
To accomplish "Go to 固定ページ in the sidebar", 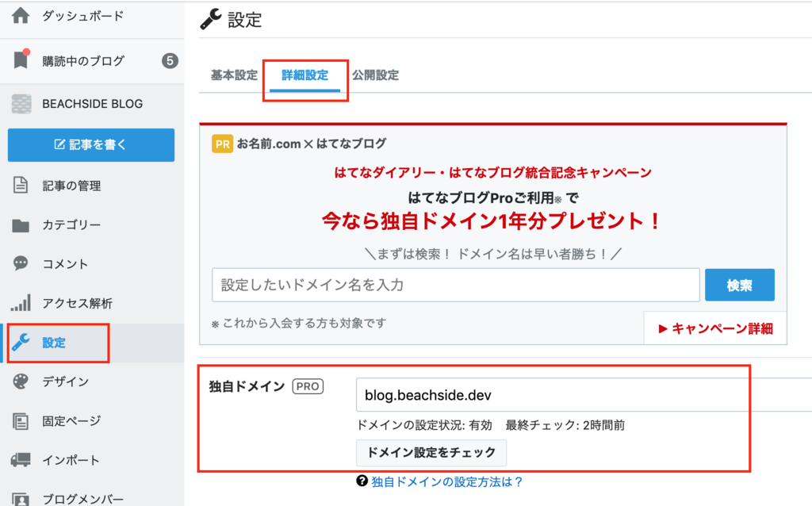I will click(71, 421).
